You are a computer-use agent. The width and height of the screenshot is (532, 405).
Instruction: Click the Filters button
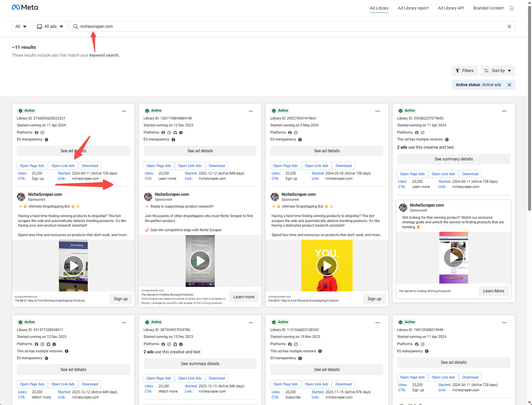[465, 71]
